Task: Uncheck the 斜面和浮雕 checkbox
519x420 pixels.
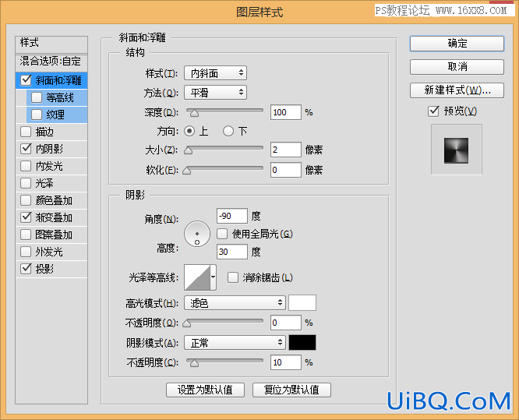Action: point(26,80)
